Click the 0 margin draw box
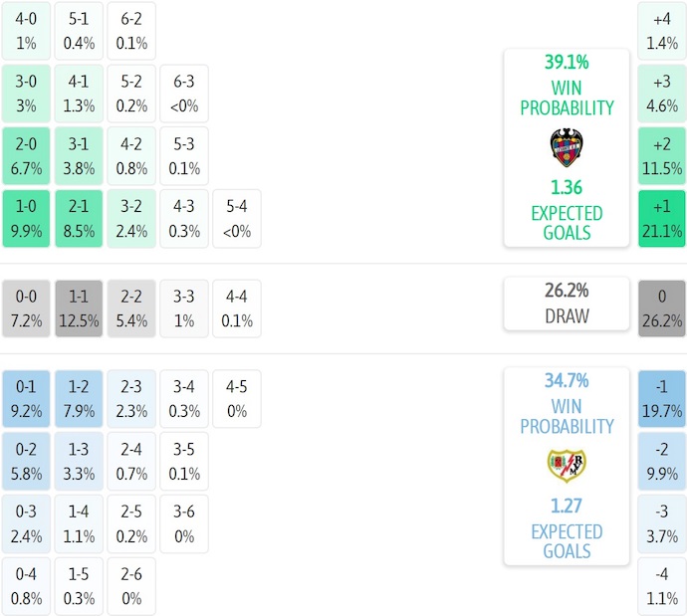Screen dimensions: 687x616 (x=662, y=308)
